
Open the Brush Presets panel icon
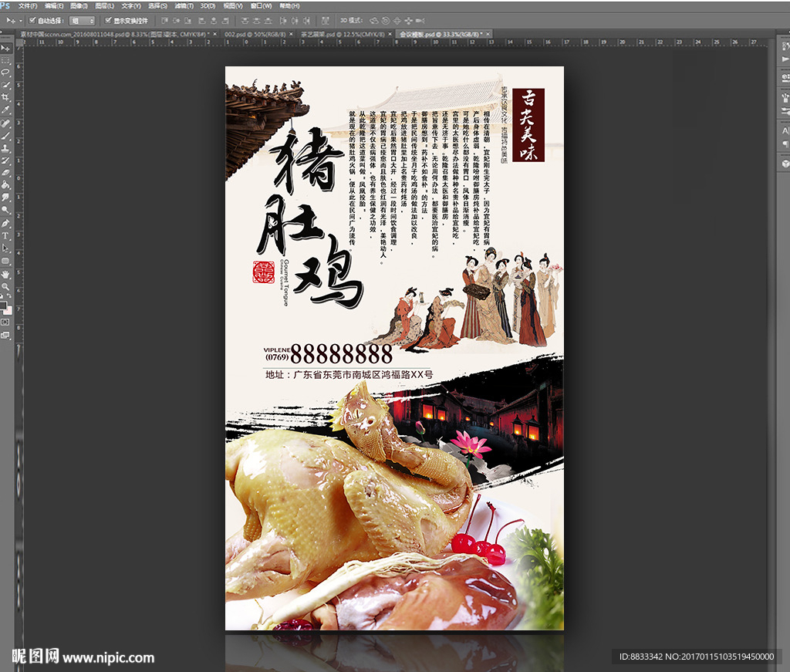pos(785,111)
